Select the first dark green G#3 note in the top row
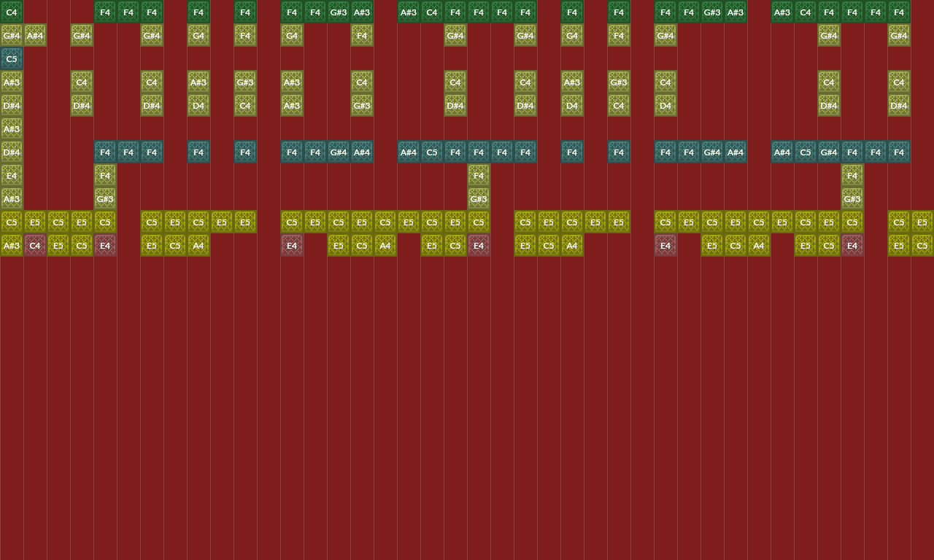This screenshot has height=560, width=934. click(339, 12)
